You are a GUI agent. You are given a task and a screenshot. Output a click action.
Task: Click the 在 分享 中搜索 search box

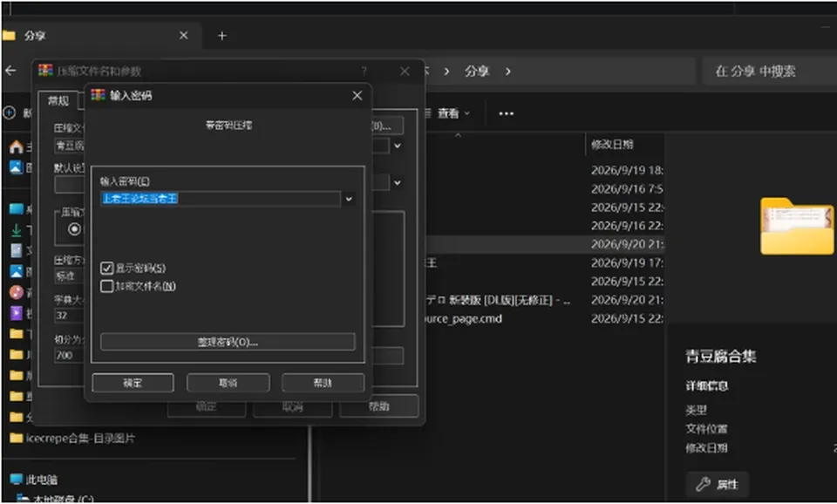tap(769, 71)
